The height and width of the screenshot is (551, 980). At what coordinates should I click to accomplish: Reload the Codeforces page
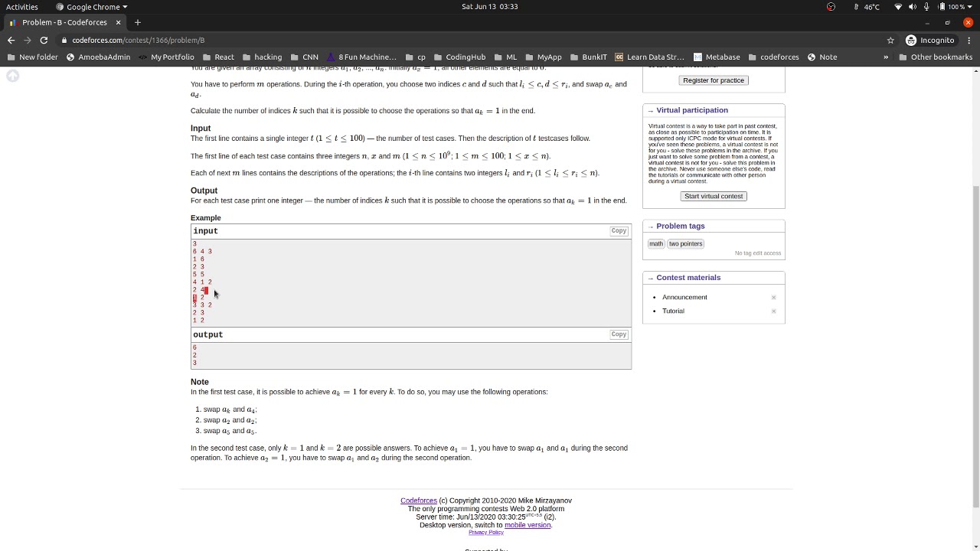pos(44,40)
